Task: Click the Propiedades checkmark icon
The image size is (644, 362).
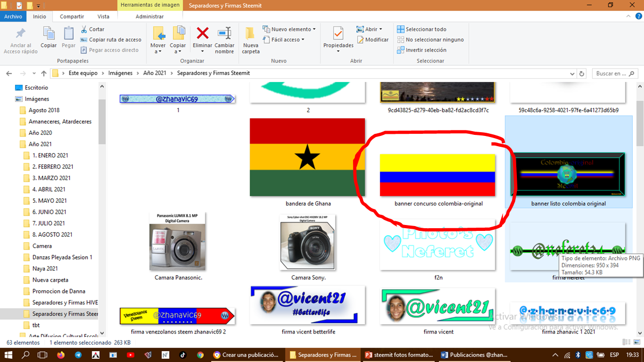Action: [338, 33]
